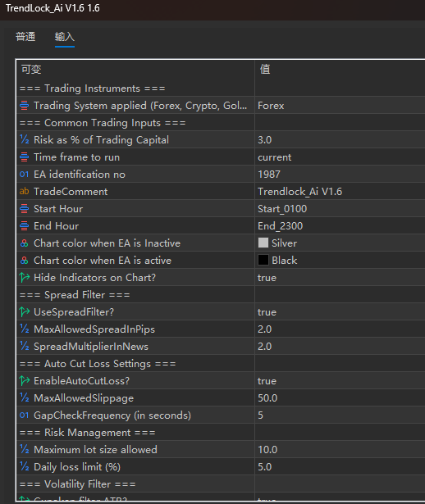Click the boolean arrow icon beside EnableAutoCutLoss?
425x504 pixels.
[x=24, y=380]
